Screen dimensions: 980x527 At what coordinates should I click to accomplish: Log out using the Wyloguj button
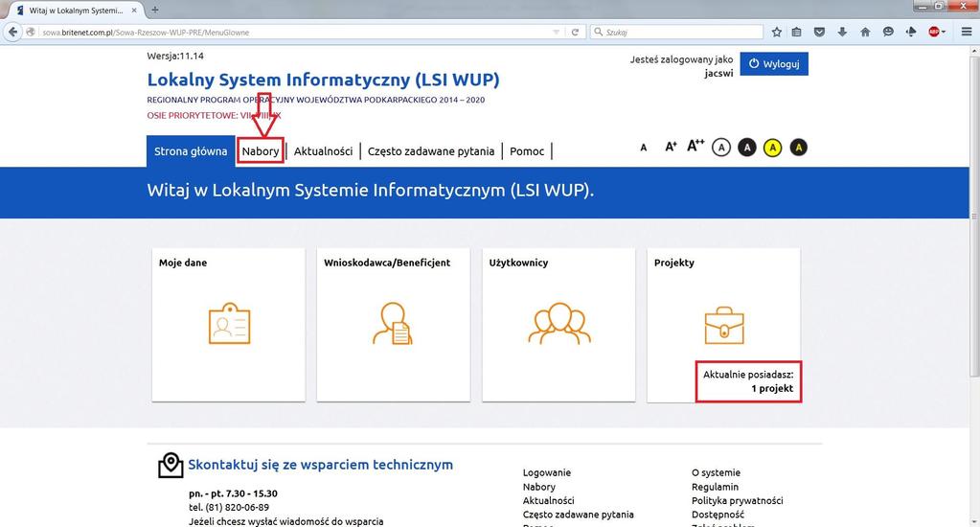[x=774, y=64]
